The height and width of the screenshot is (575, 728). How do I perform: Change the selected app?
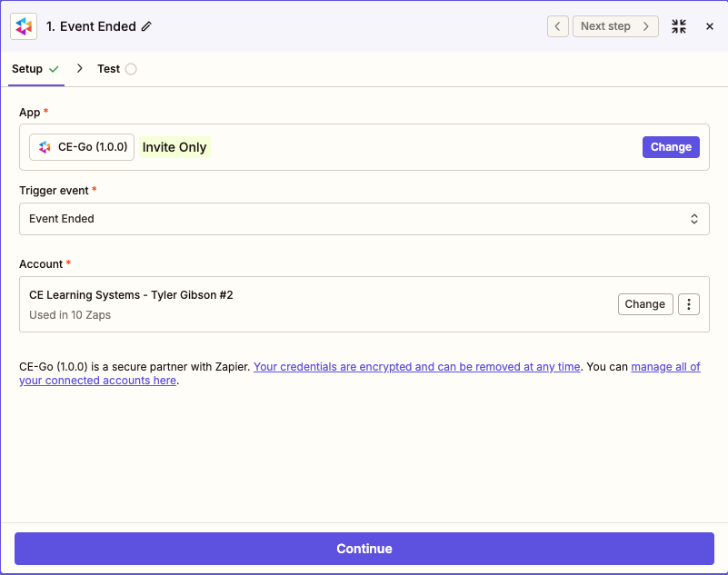click(x=671, y=147)
